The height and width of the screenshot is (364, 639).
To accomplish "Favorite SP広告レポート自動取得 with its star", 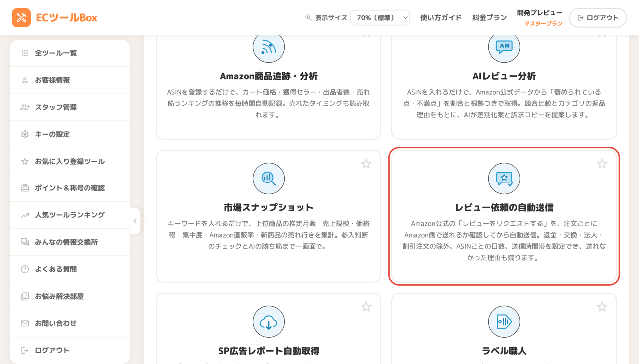I will click(366, 307).
